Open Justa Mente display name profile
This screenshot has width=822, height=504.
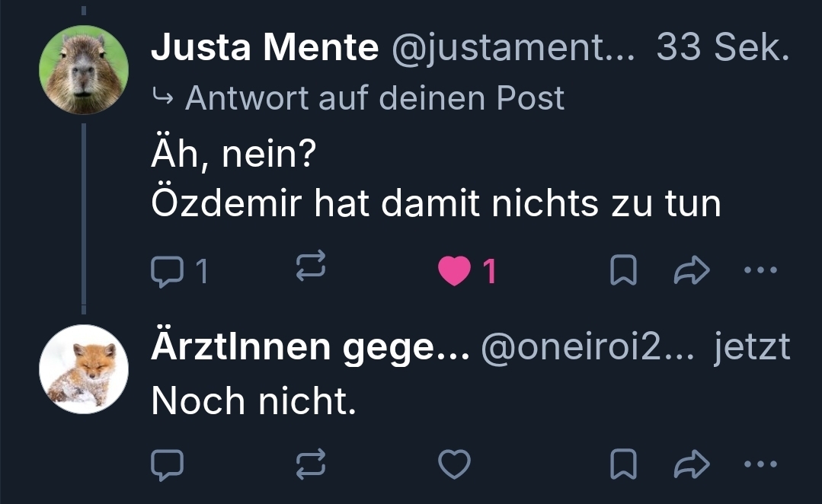tap(264, 49)
